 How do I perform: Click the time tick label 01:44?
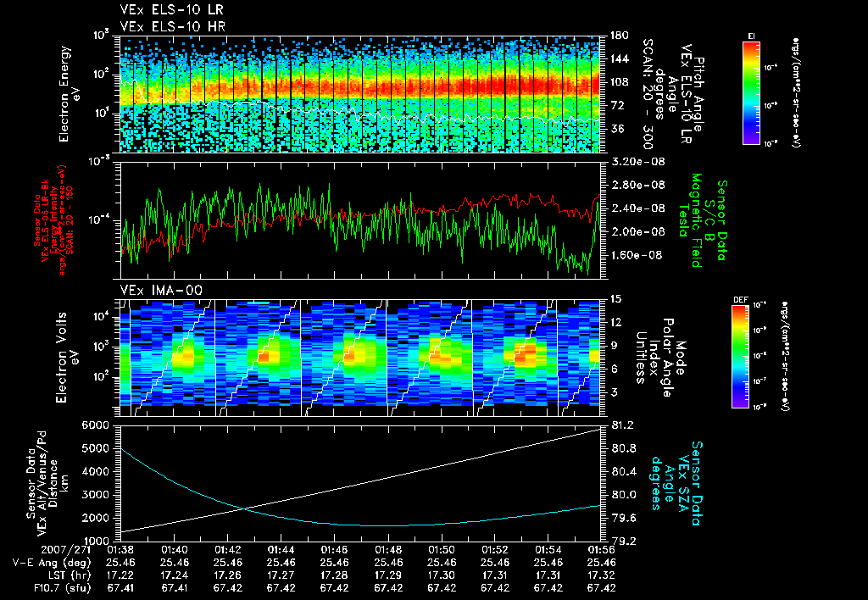pos(281,550)
